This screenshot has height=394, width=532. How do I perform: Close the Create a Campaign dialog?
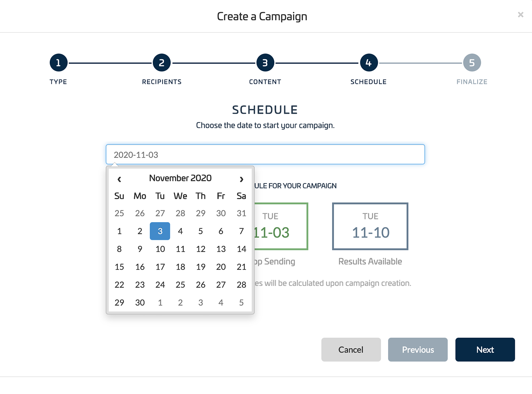point(521,15)
